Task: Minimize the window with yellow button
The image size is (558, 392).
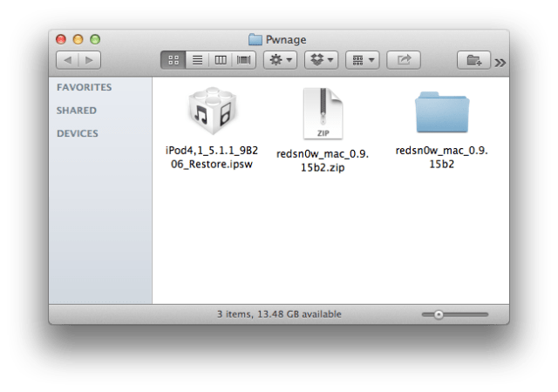Action: tap(78, 39)
